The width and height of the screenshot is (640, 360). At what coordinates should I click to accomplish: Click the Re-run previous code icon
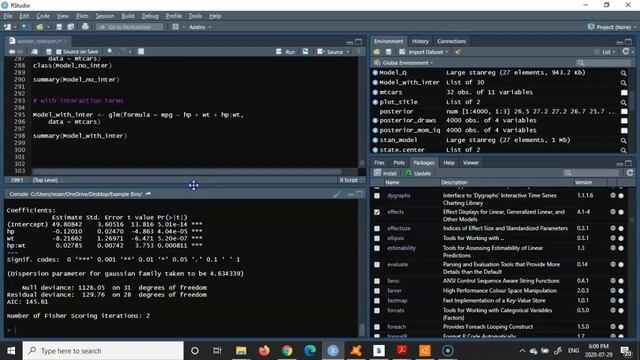(x=305, y=52)
